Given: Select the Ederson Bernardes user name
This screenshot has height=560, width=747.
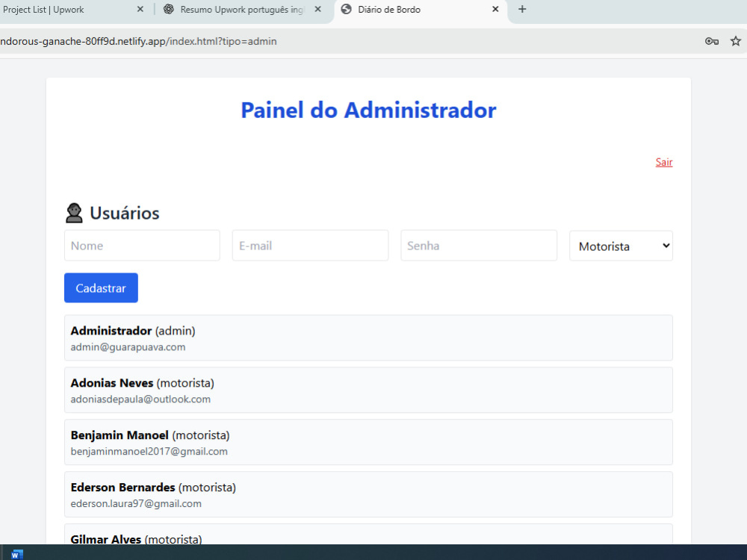Looking at the screenshot, I should coord(123,488).
